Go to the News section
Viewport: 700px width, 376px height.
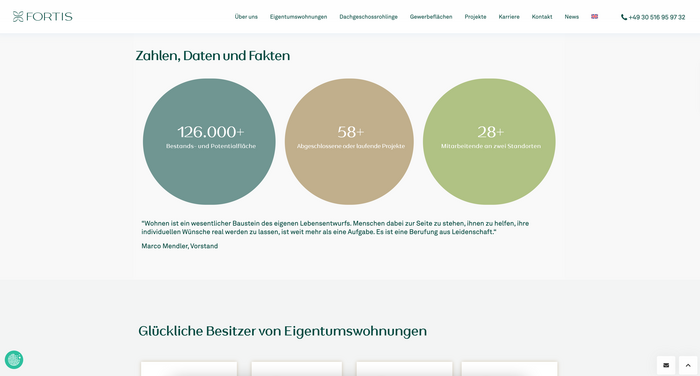tap(571, 17)
